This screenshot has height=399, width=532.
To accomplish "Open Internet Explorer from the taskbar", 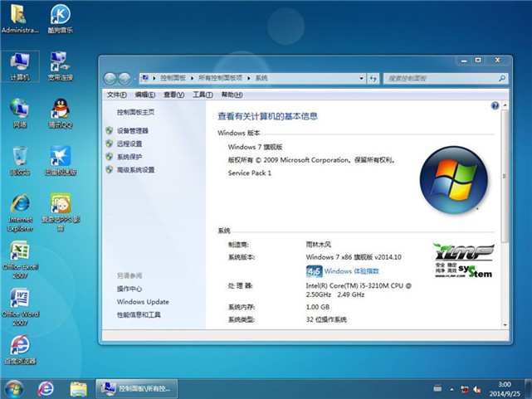I will (x=46, y=388).
